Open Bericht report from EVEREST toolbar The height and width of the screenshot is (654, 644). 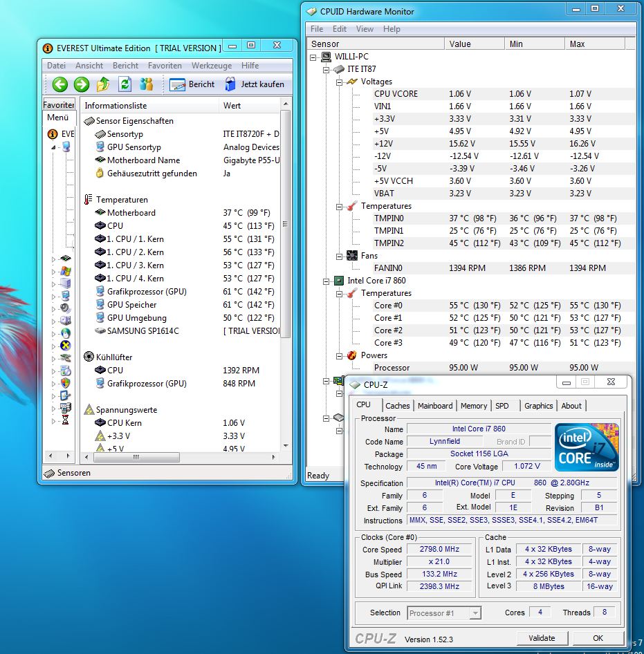(192, 84)
